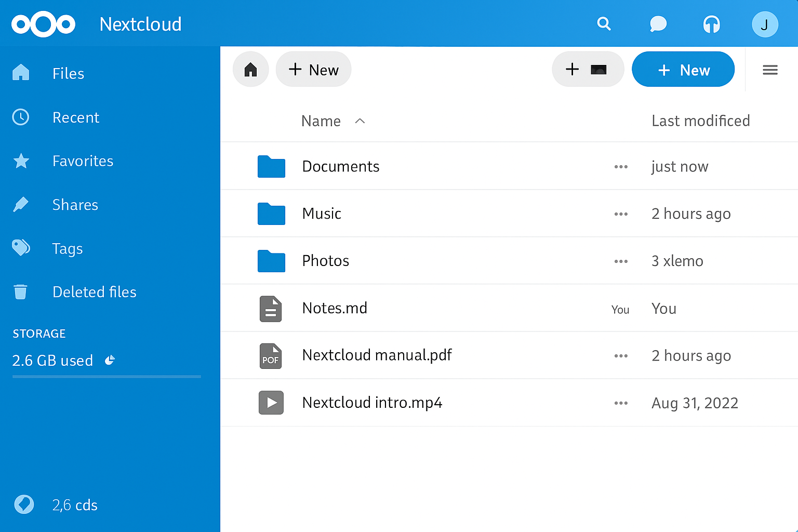Click the Nextcloud logo in header
Screen dimensions: 798x532
point(43,24)
